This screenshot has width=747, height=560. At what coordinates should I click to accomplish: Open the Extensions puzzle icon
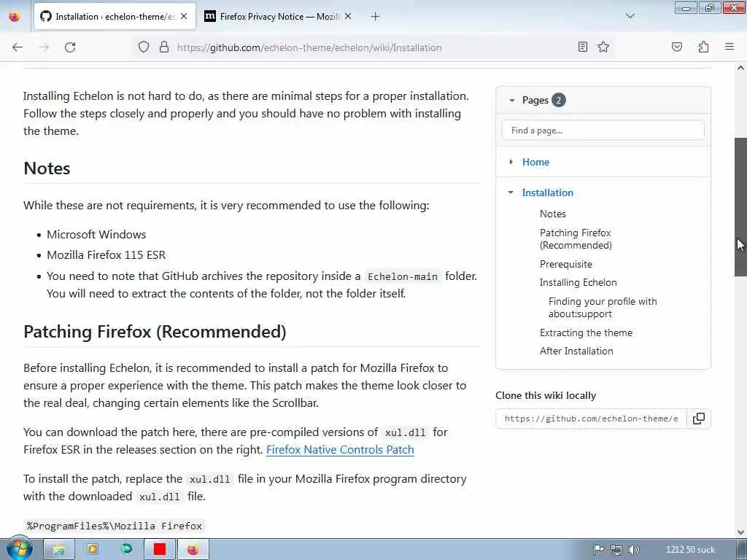703,47
